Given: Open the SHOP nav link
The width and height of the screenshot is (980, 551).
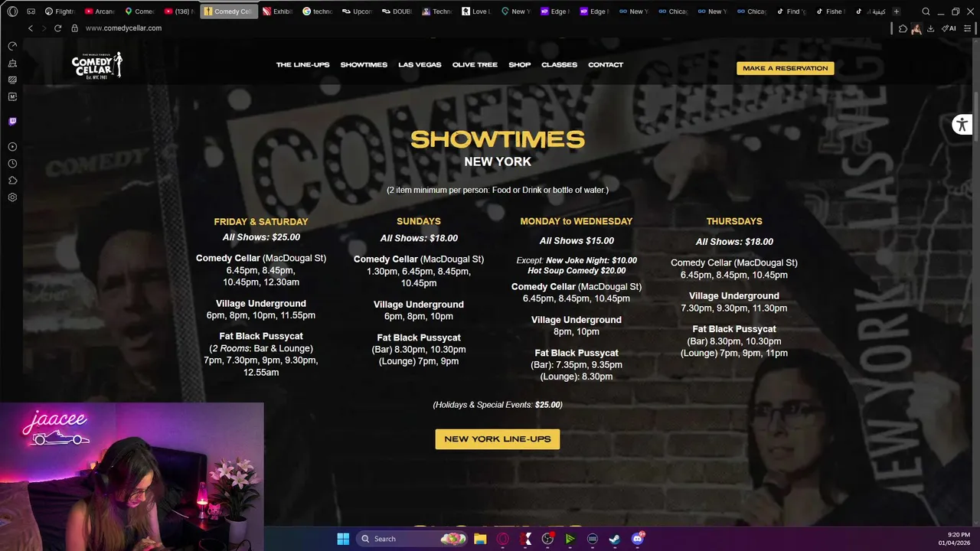Looking at the screenshot, I should point(520,65).
